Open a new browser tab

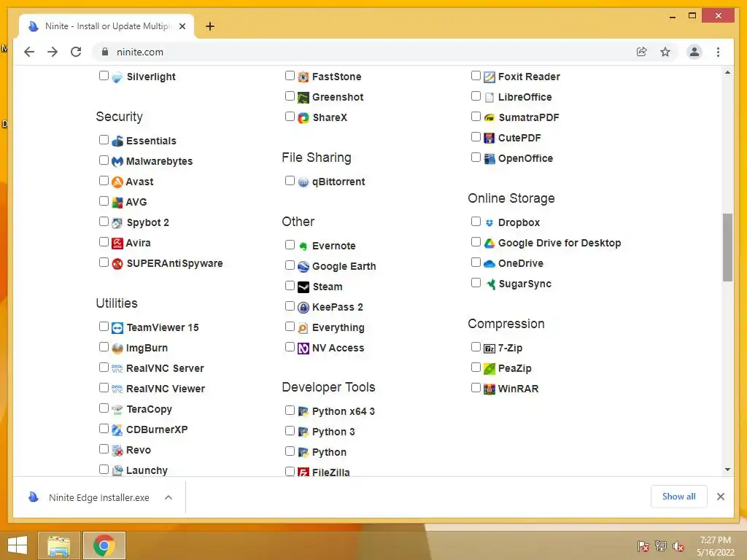pyautogui.click(x=210, y=26)
